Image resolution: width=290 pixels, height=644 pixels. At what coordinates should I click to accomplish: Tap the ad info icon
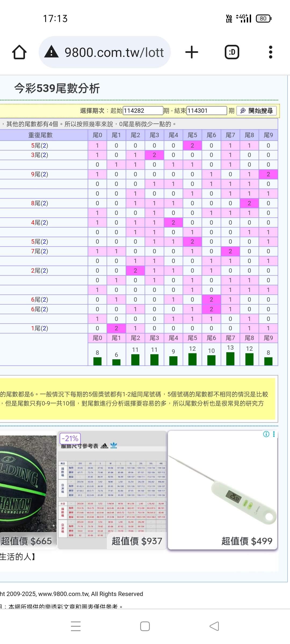(266, 434)
